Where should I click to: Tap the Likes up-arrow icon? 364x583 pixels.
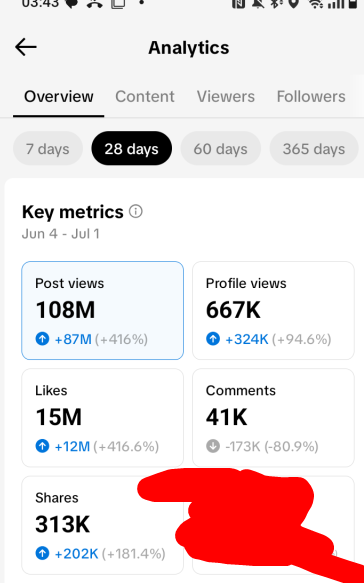point(42,446)
